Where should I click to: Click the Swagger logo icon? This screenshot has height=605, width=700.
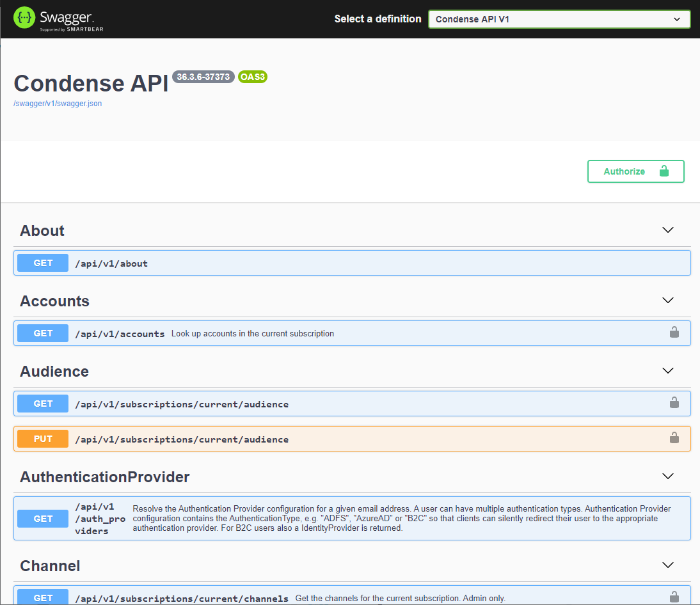24,18
